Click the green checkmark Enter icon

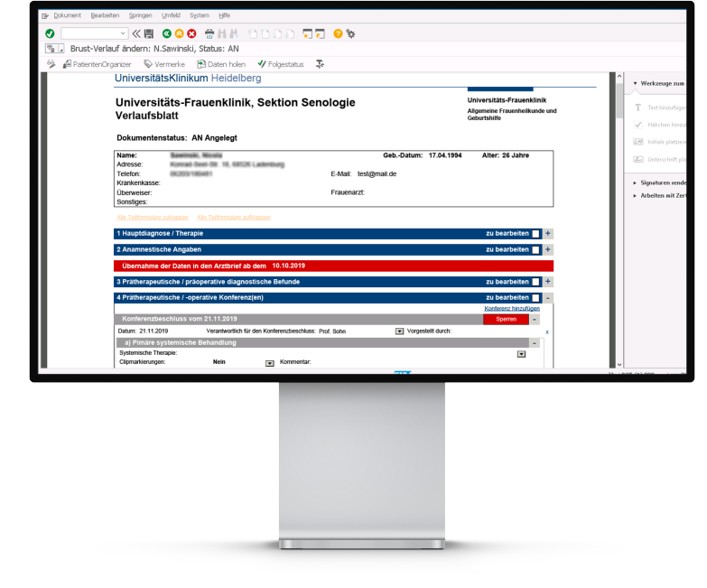(x=50, y=33)
